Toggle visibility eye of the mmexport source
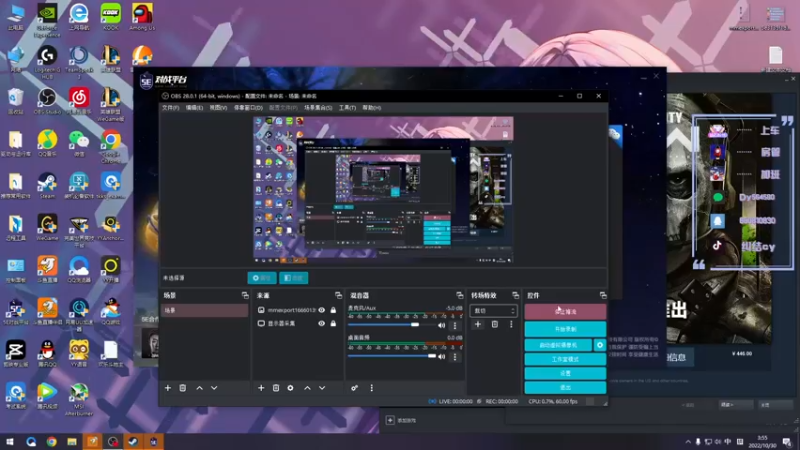800x450 pixels. click(321, 310)
